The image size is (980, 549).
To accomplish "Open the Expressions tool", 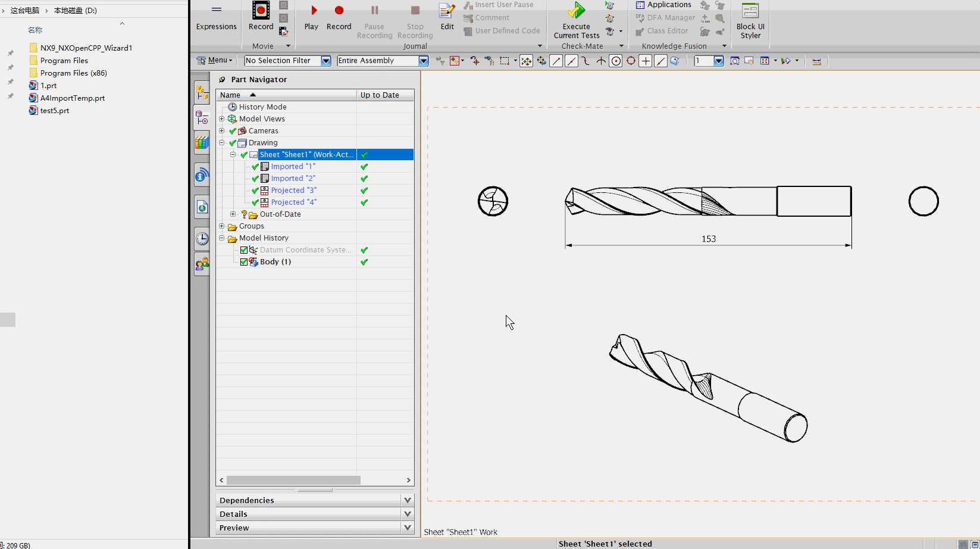I will [x=216, y=18].
